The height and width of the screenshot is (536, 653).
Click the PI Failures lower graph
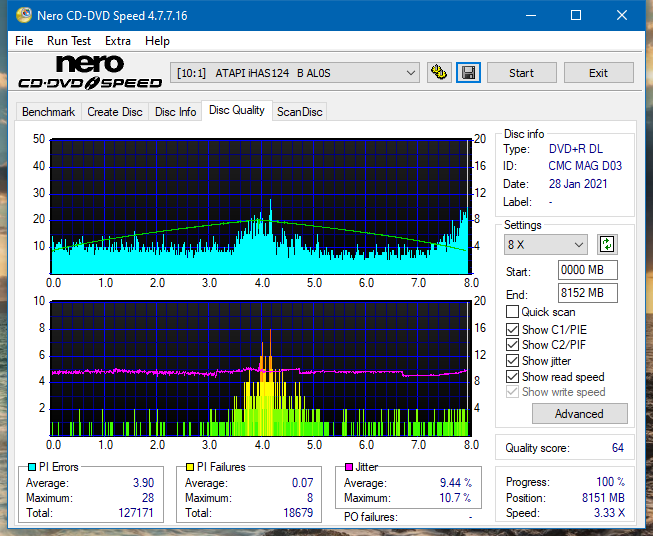tap(260, 368)
